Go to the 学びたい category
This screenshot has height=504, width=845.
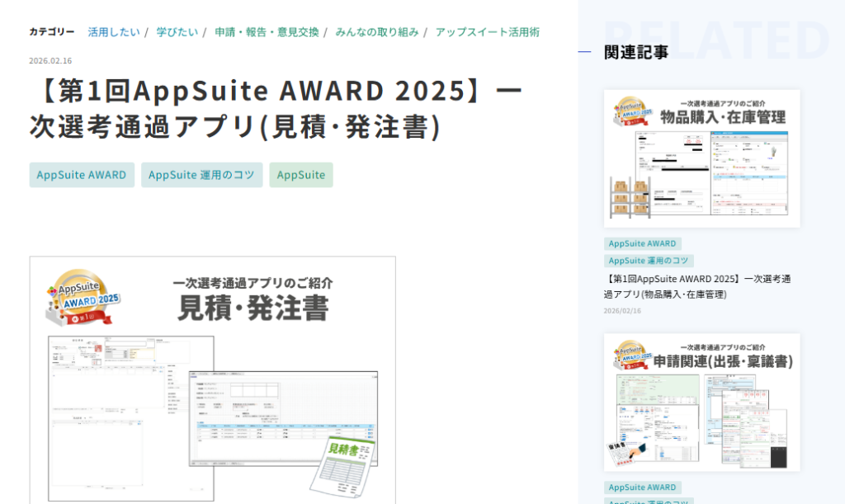click(177, 32)
